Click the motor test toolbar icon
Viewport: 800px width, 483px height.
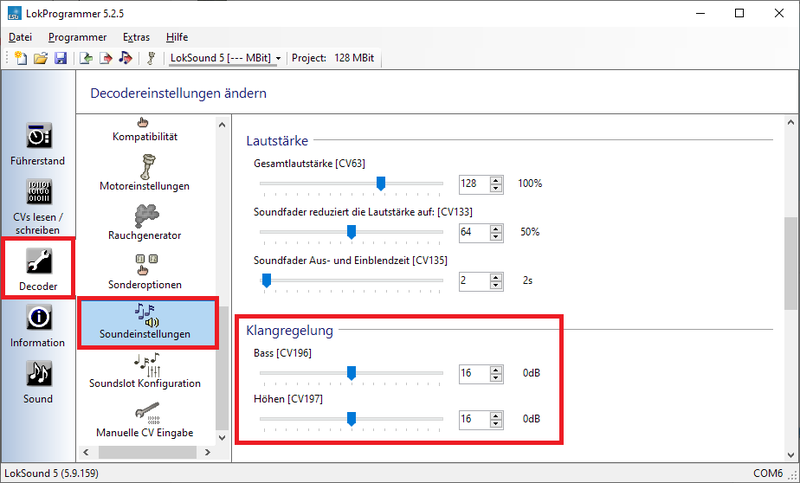click(x=151, y=58)
